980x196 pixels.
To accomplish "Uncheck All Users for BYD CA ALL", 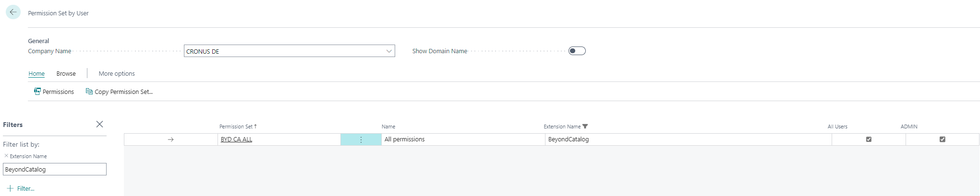I will pyautogui.click(x=868, y=139).
